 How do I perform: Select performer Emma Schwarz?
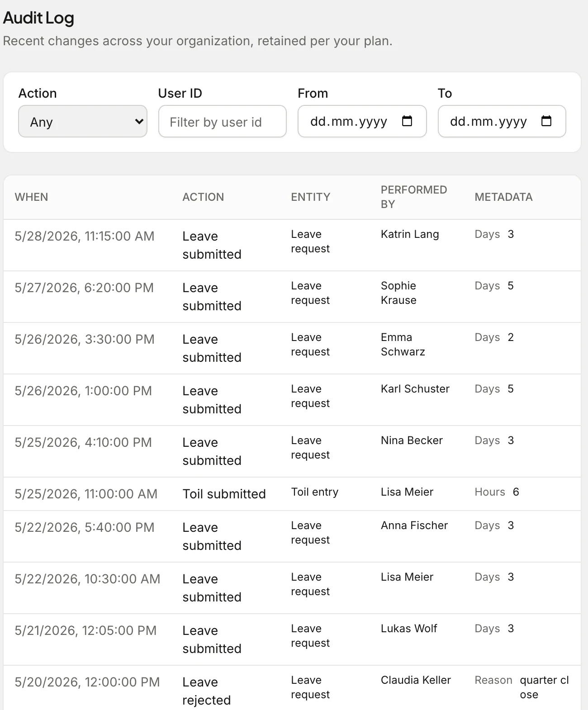[x=403, y=345]
